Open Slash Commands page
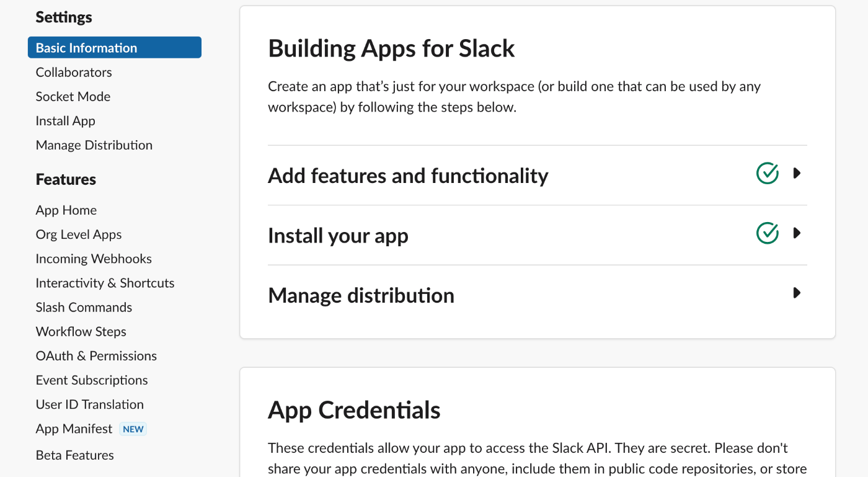Image resolution: width=868 pixels, height=477 pixels. click(x=84, y=308)
